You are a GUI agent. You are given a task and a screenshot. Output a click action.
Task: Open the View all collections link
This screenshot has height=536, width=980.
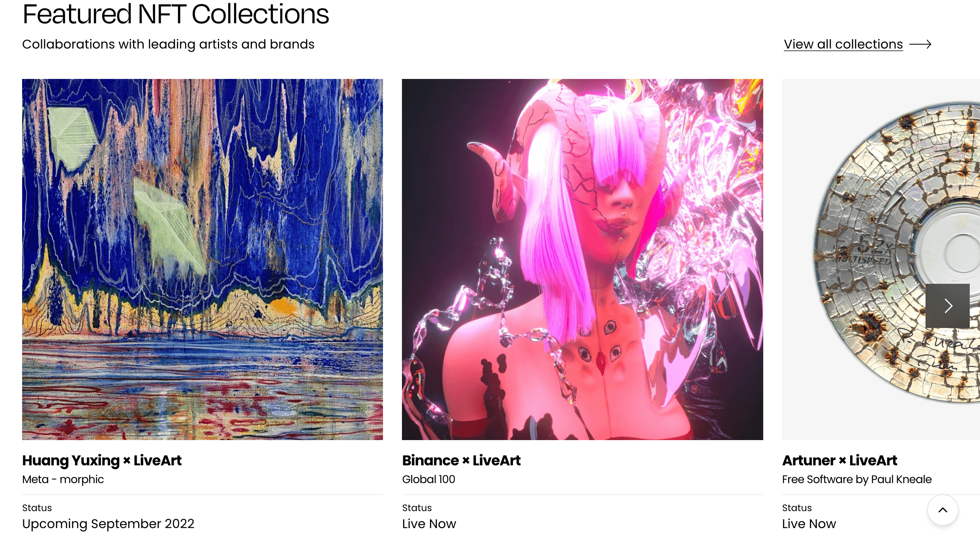point(843,44)
